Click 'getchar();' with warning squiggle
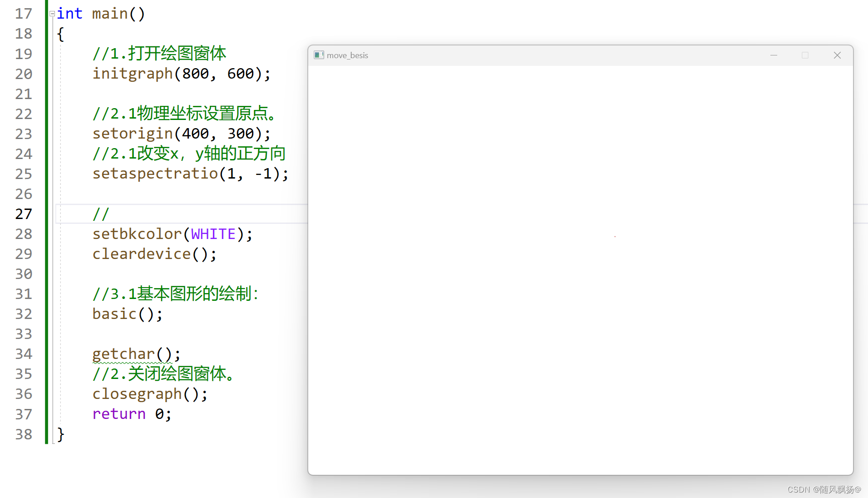The width and height of the screenshot is (868, 498). coord(137,354)
